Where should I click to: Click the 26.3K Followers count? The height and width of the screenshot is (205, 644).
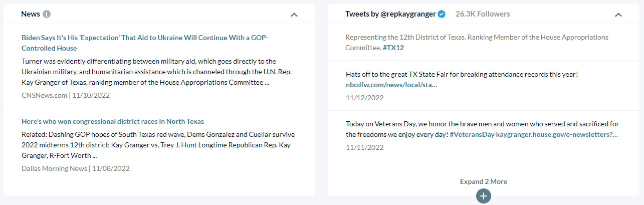click(482, 14)
